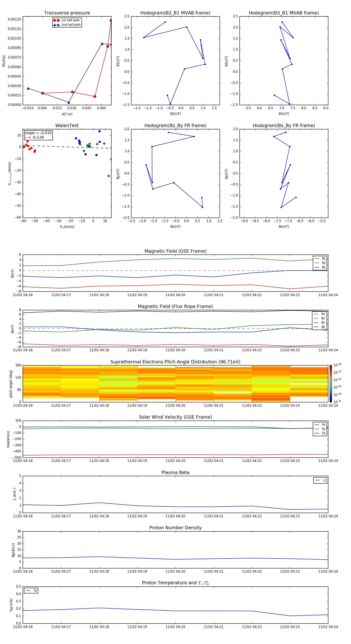Click the 'Bz(nT)' axis label of hodogram
This screenshot has width=351, height=644.
(175, 227)
